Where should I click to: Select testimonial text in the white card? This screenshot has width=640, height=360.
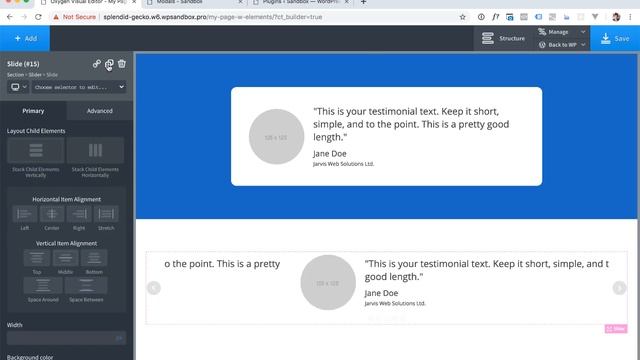[411, 124]
